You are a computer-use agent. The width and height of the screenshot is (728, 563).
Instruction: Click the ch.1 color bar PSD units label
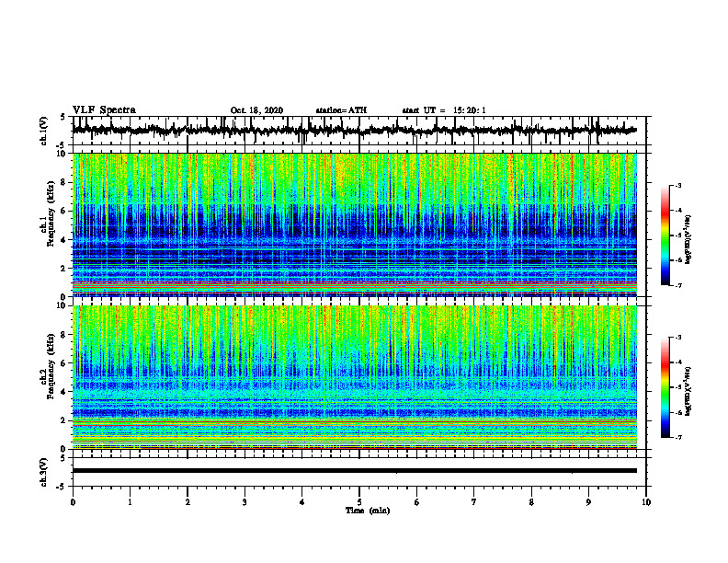[x=689, y=240]
